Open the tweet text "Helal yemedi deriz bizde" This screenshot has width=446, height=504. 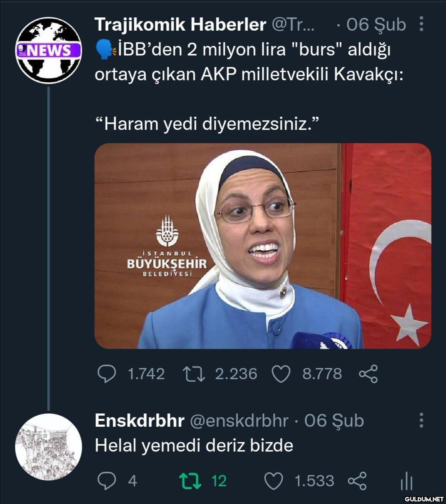click(x=194, y=445)
